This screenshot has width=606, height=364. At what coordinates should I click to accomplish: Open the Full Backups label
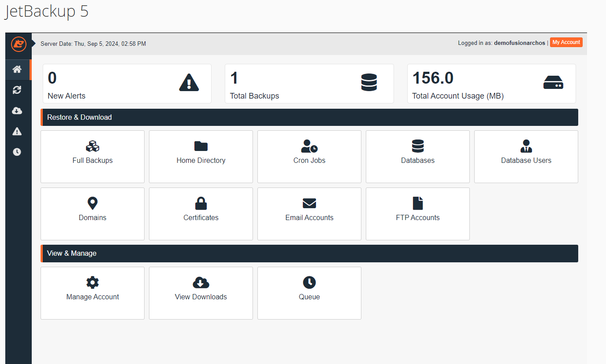(93, 161)
